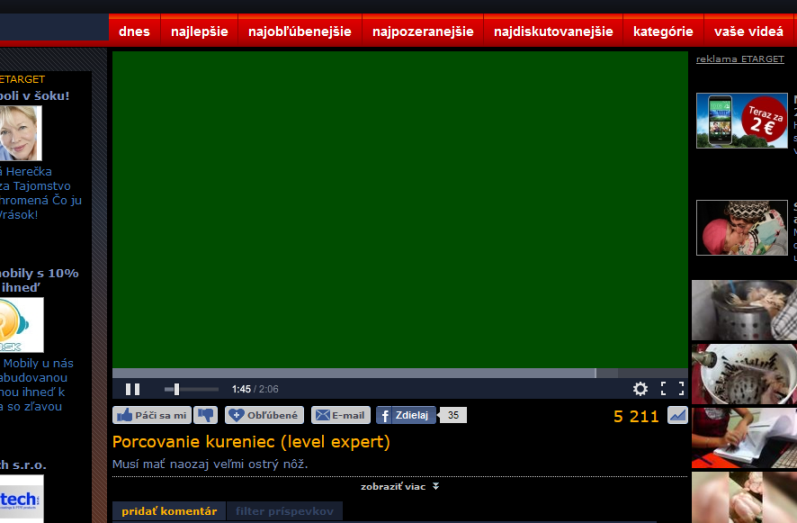Send video via E-mail button
Viewport: 797px width, 523px height.
(340, 415)
